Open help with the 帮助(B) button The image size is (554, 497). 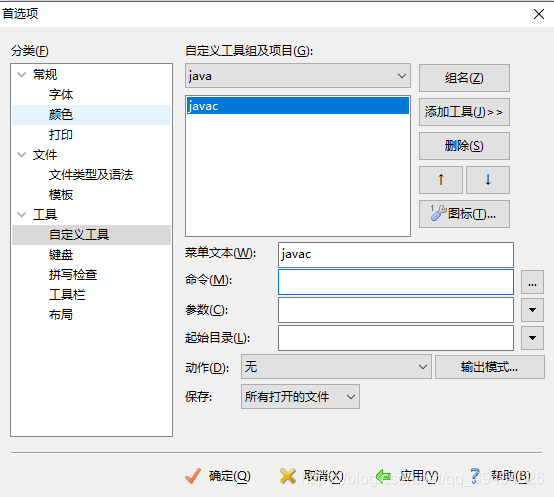click(500, 476)
